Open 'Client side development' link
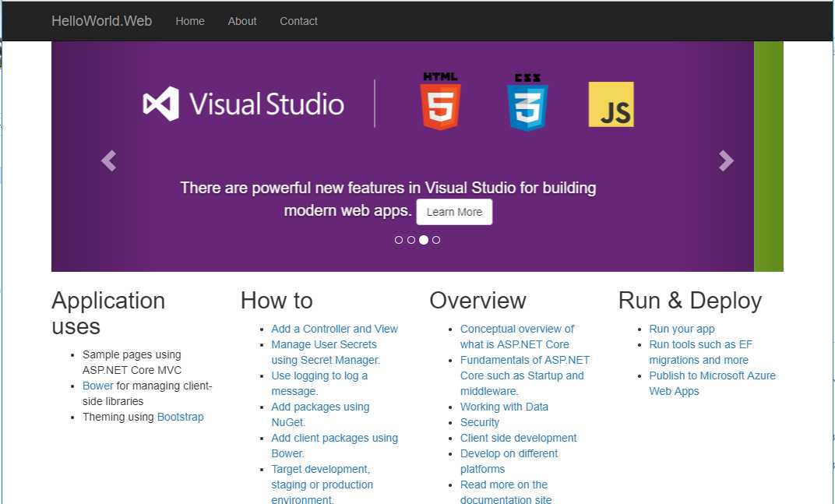Image resolution: width=835 pixels, height=504 pixels. click(x=518, y=438)
